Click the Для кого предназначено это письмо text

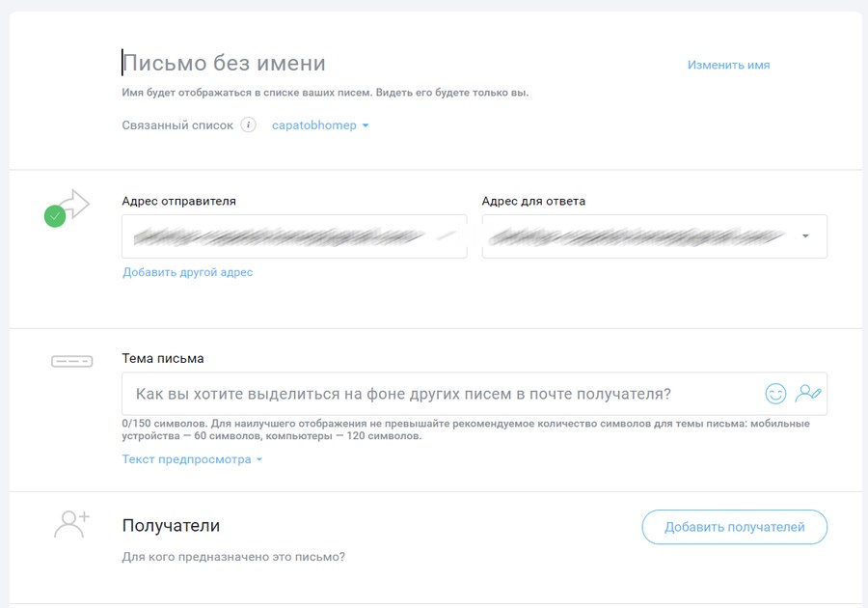click(x=233, y=557)
